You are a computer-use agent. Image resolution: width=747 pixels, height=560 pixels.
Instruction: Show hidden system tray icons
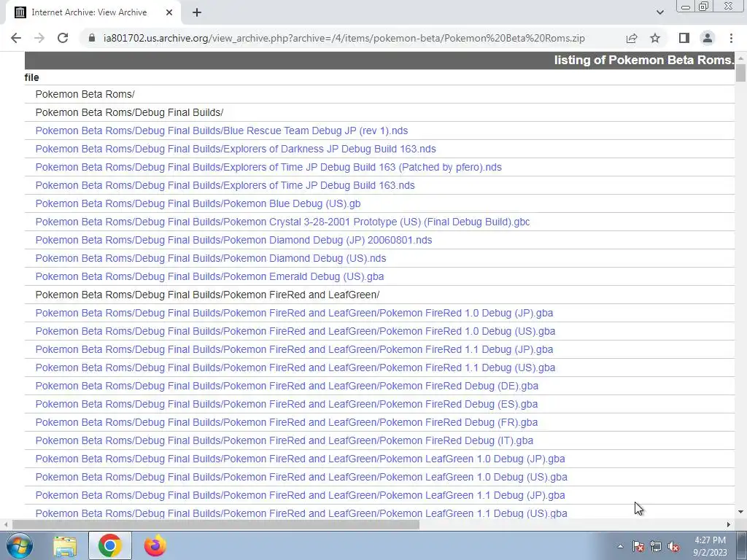620,546
